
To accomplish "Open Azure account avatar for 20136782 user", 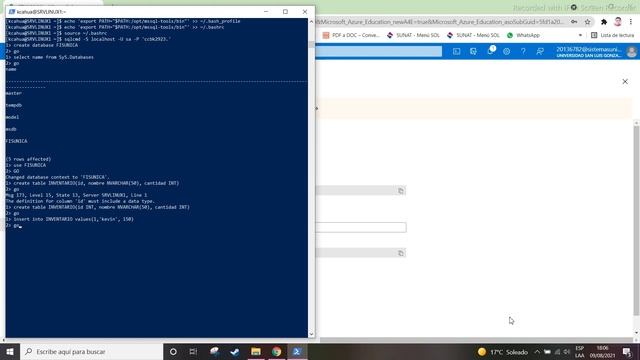I will point(631,52).
